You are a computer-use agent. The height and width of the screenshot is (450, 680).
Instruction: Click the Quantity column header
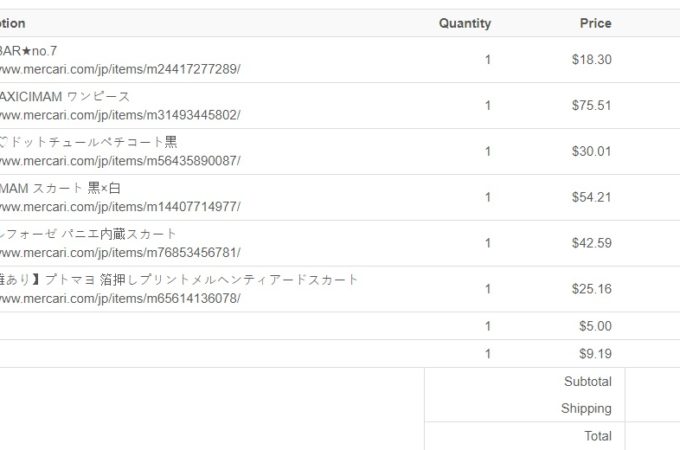(x=465, y=23)
